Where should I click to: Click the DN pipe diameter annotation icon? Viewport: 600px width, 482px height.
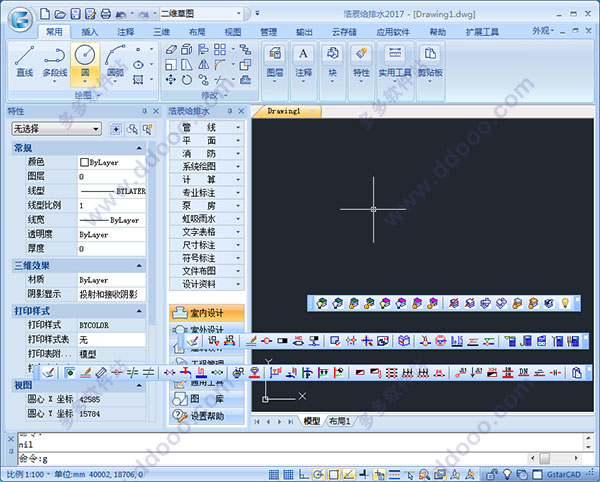pyautogui.click(x=523, y=372)
